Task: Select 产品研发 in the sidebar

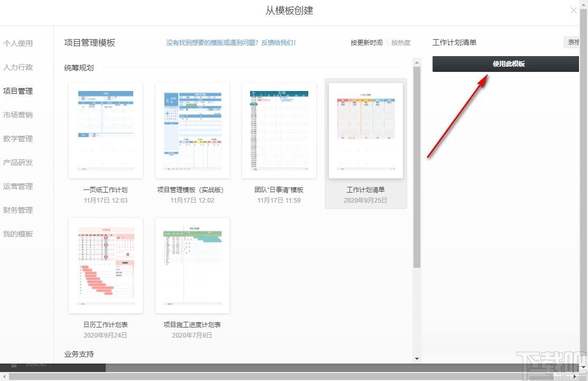Action: [18, 162]
